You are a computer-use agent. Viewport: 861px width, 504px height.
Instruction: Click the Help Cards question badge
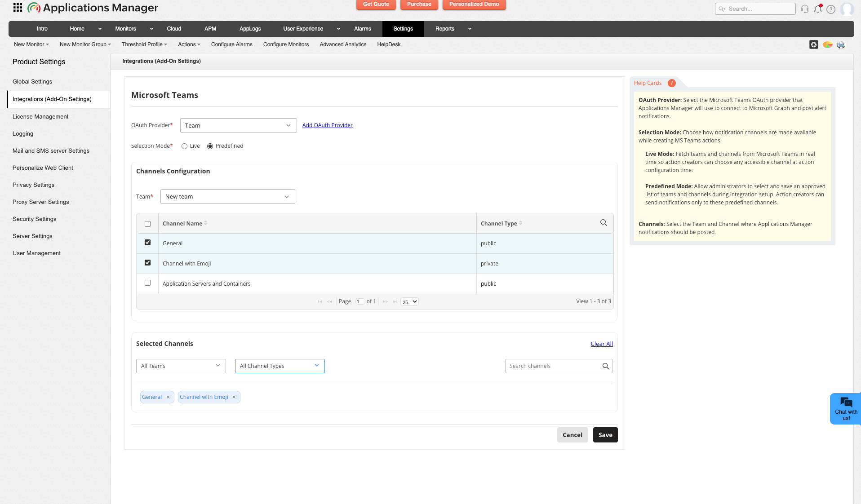[672, 83]
